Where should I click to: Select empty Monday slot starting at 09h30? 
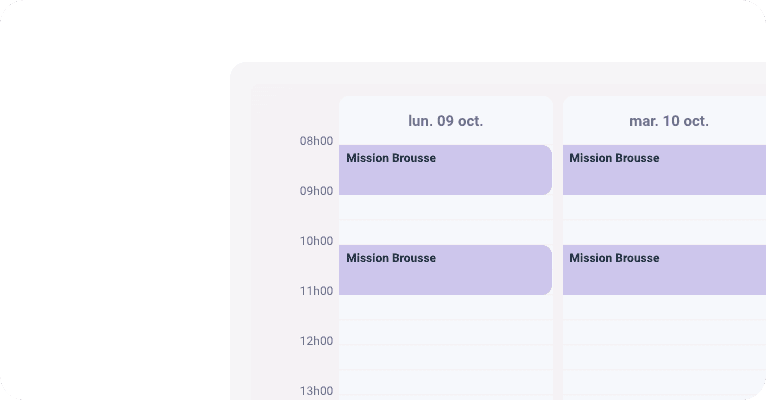click(x=446, y=232)
